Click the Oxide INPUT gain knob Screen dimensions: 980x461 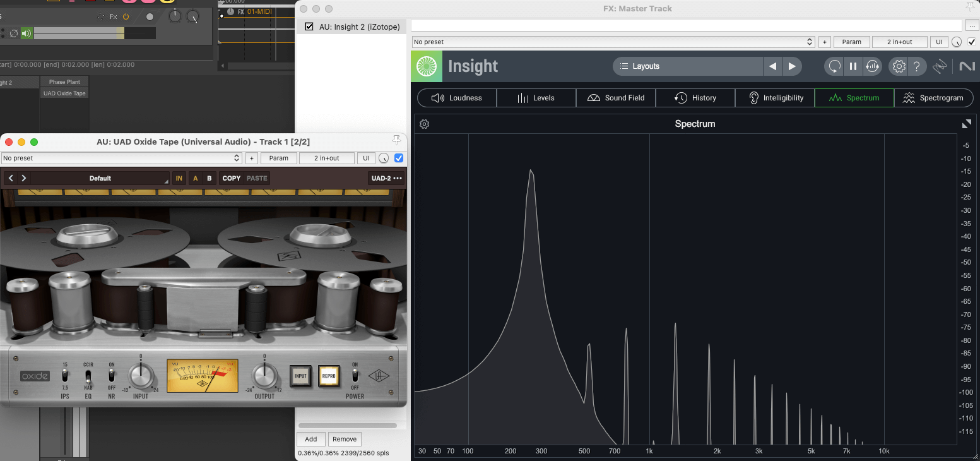(x=141, y=377)
